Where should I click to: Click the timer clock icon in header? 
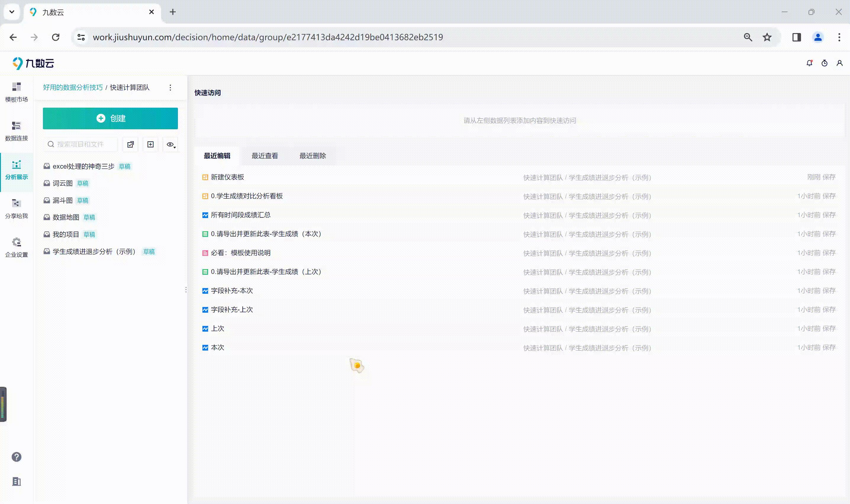coord(824,63)
